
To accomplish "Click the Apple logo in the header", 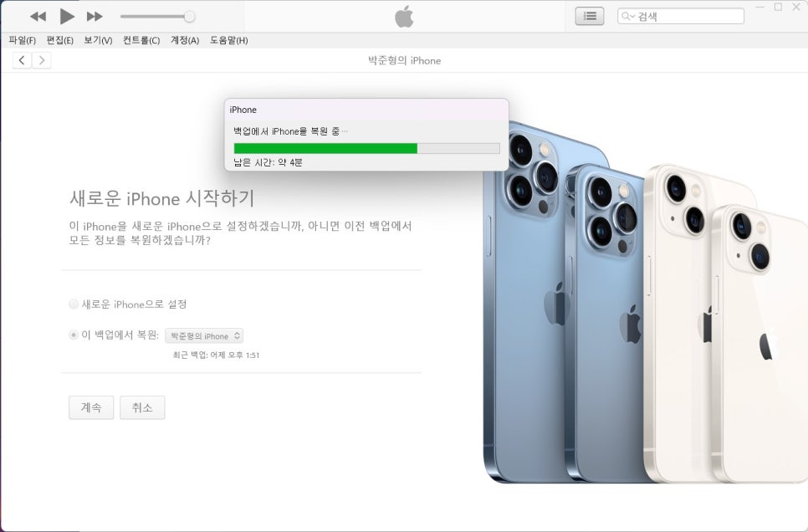I will pyautogui.click(x=404, y=17).
